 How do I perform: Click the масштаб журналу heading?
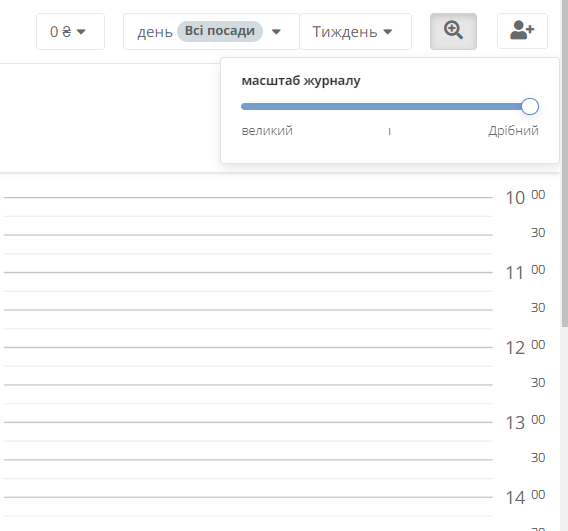click(301, 81)
